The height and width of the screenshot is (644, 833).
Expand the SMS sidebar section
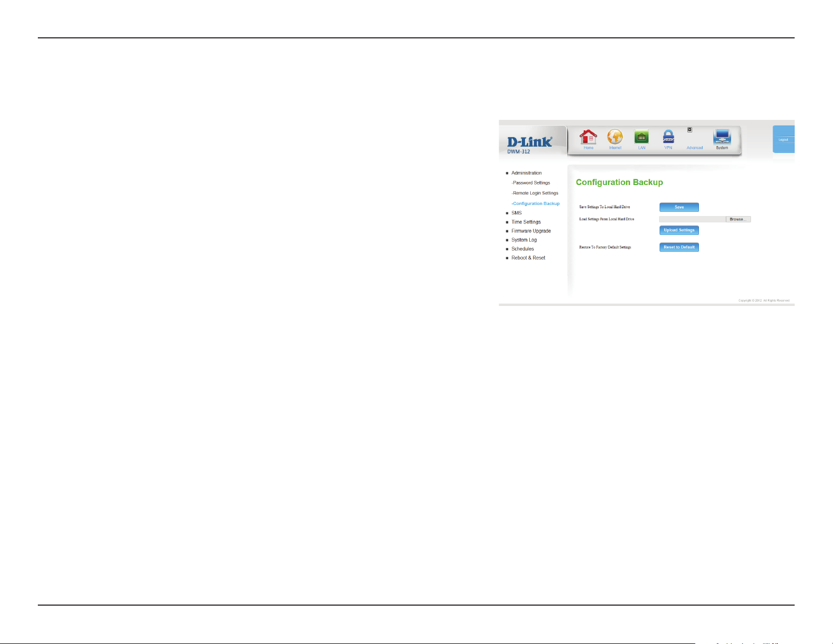[x=517, y=213]
